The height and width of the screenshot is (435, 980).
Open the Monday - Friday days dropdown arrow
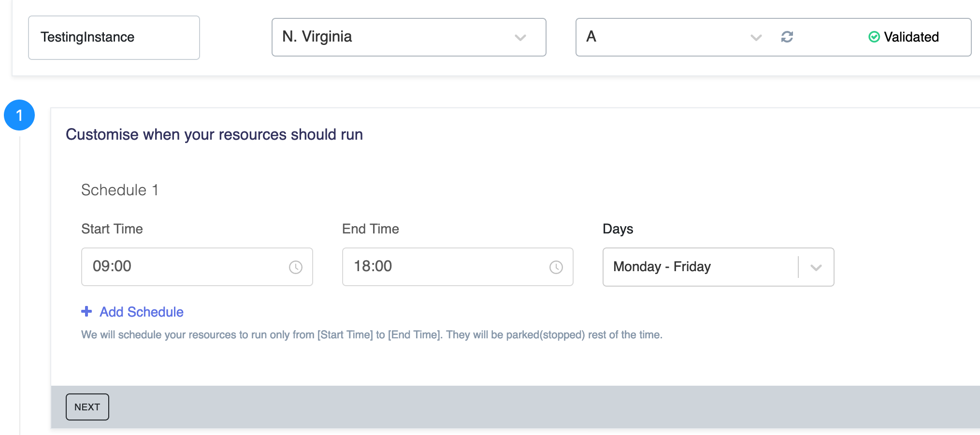[816, 267]
